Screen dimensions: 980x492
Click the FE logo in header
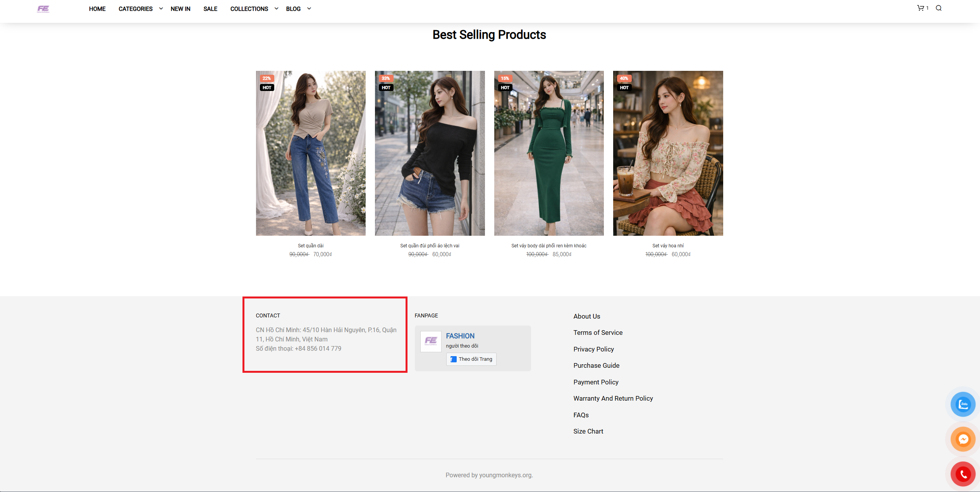(43, 9)
